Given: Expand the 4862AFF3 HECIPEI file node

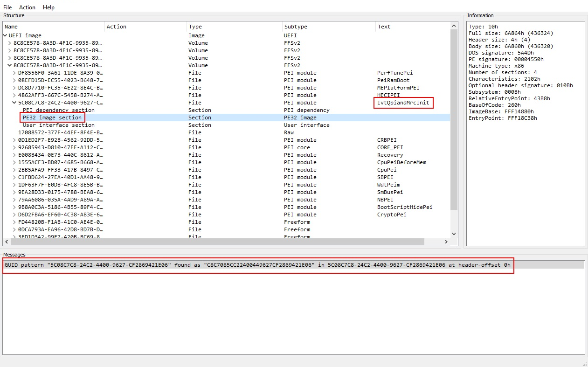Looking at the screenshot, I should [14, 95].
